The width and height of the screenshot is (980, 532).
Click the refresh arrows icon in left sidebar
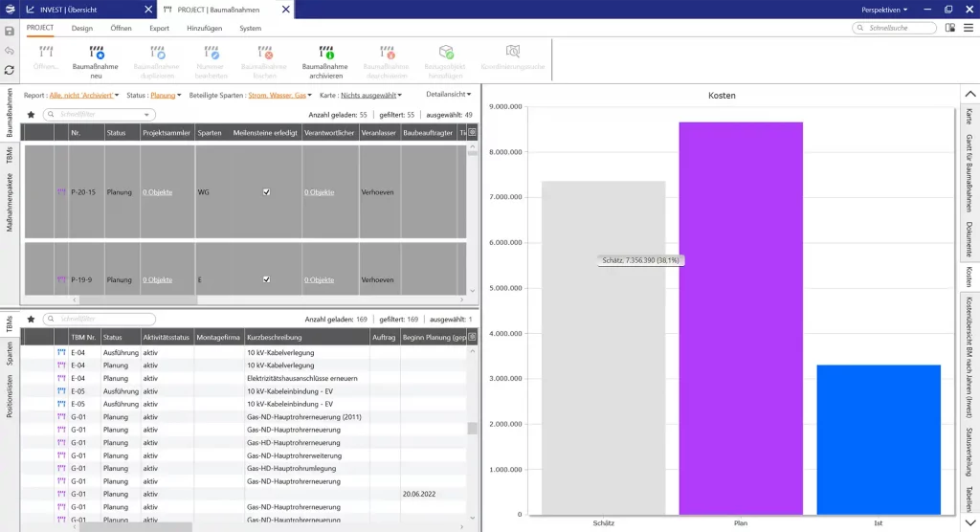[9, 70]
